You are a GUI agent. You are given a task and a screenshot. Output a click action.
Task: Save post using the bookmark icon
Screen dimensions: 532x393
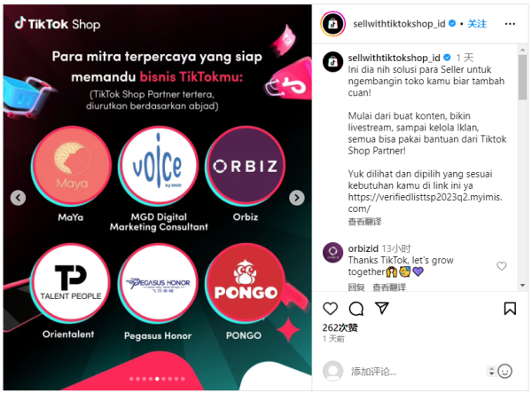(510, 309)
